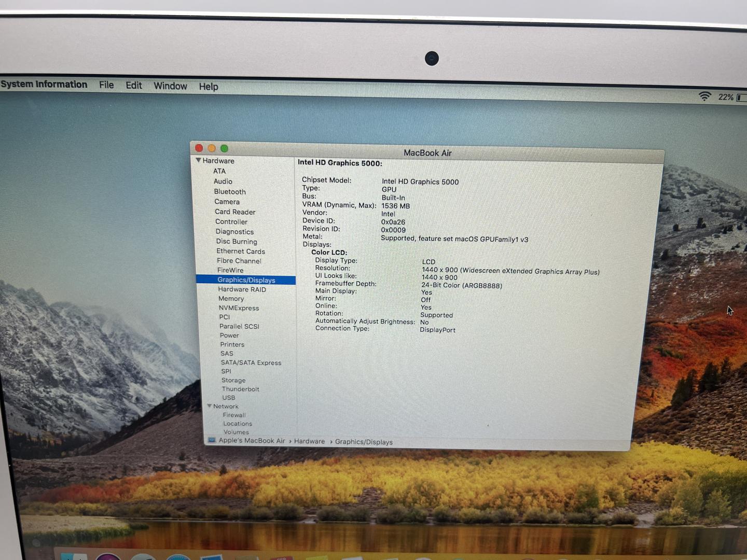Select SATA/SATA Express in the sidebar
Image resolution: width=747 pixels, height=560 pixels.
251,363
